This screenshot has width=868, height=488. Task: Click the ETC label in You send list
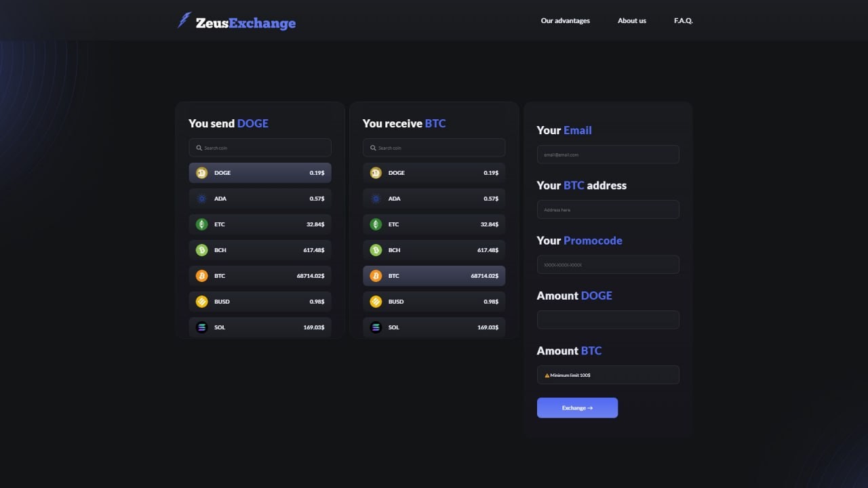point(220,224)
